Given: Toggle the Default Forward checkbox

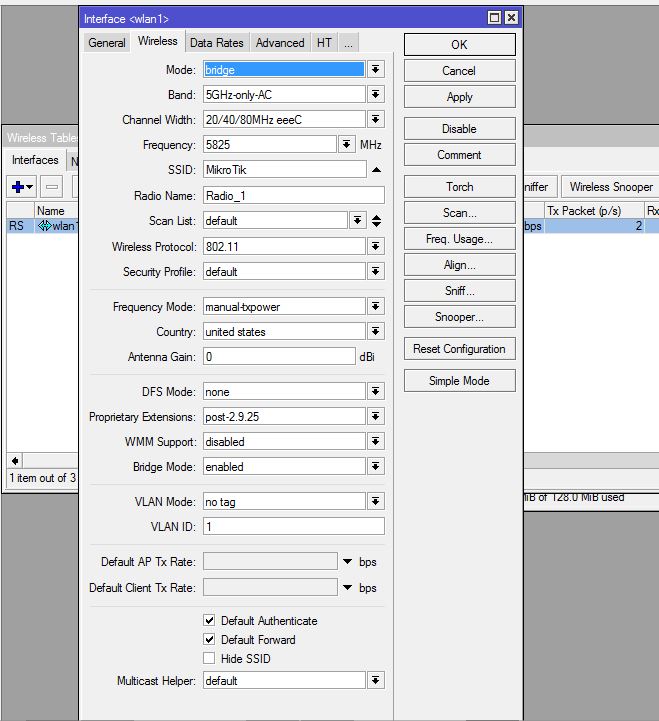Looking at the screenshot, I should (x=209, y=639).
